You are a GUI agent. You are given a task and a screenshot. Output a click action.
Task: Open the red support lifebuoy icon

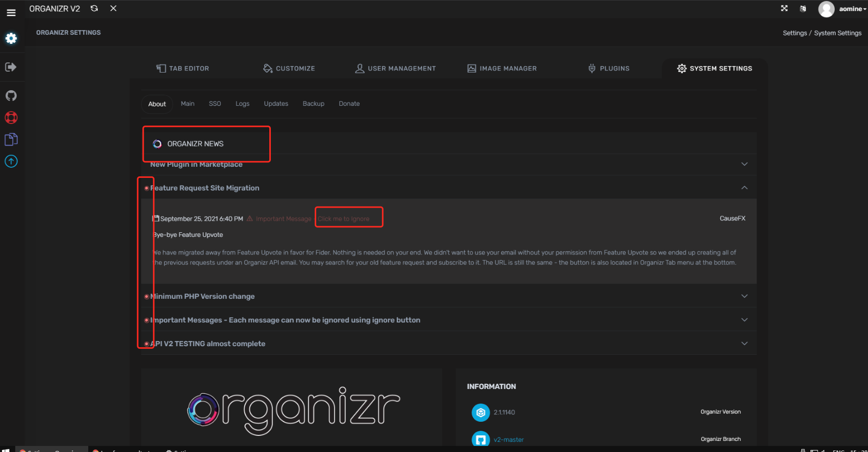coord(11,117)
